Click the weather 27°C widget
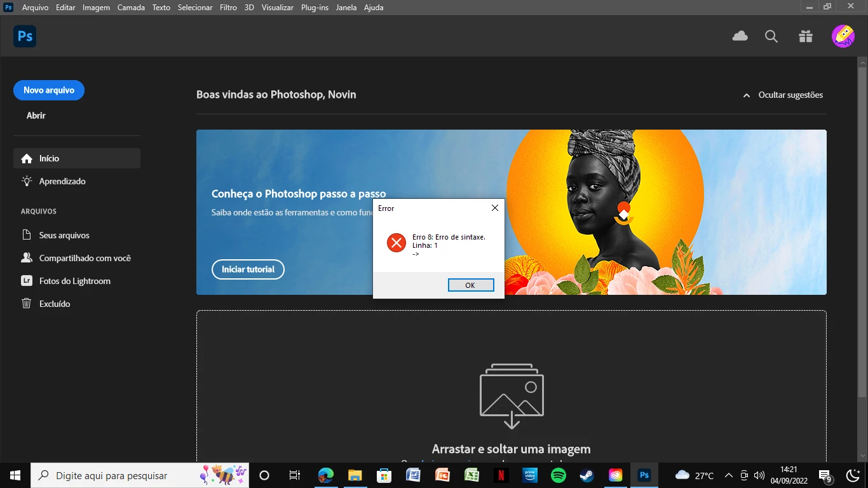 pyautogui.click(x=695, y=475)
